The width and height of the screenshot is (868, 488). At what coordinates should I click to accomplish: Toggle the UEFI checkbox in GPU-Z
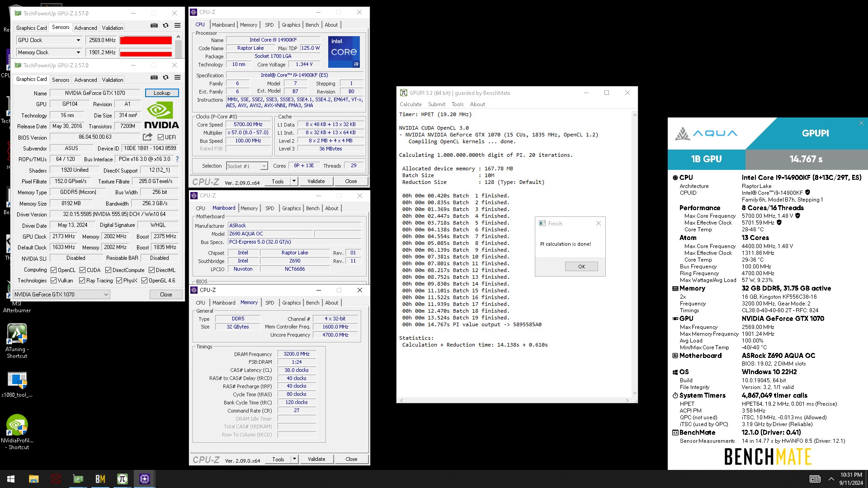coord(160,137)
